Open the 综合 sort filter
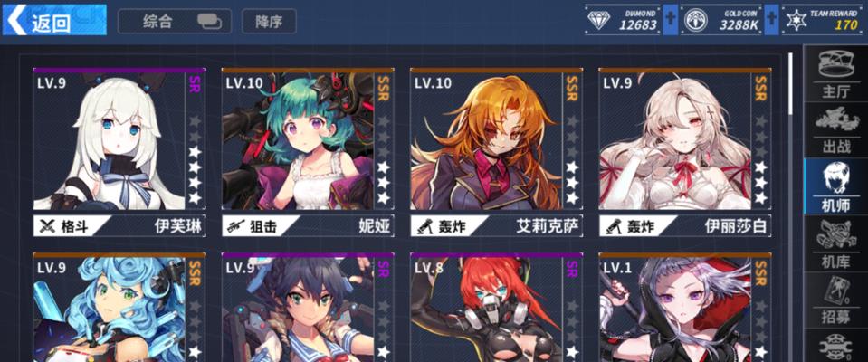 click(x=175, y=21)
